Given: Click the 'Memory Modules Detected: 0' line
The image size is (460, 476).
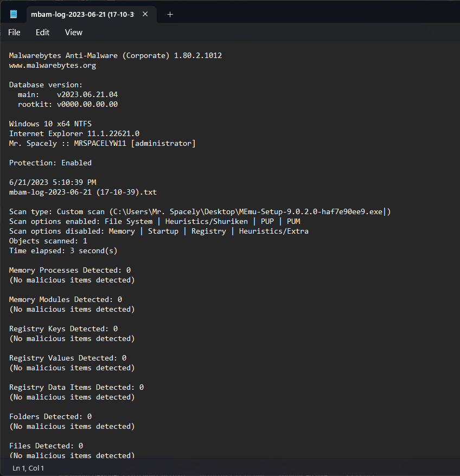Looking at the screenshot, I should [66, 299].
